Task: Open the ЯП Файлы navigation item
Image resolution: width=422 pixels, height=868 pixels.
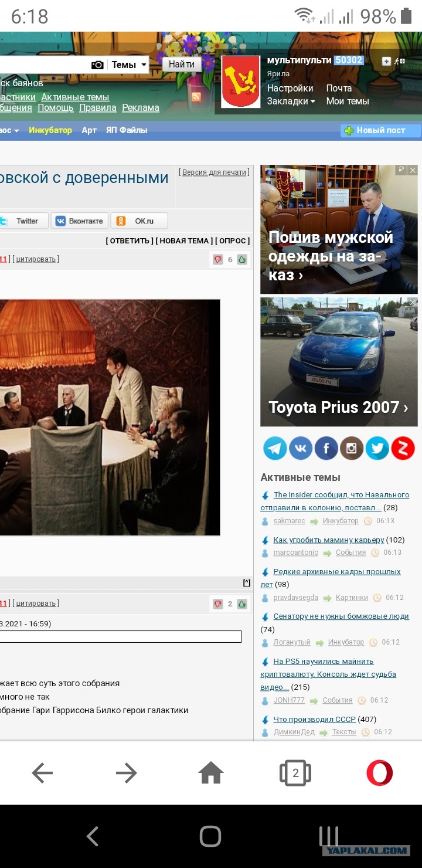Action: (x=127, y=130)
